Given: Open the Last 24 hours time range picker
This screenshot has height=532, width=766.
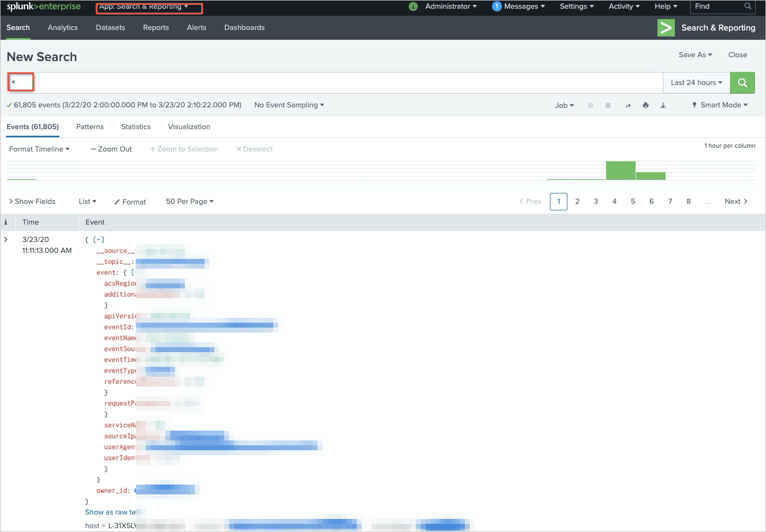Looking at the screenshot, I should 696,82.
